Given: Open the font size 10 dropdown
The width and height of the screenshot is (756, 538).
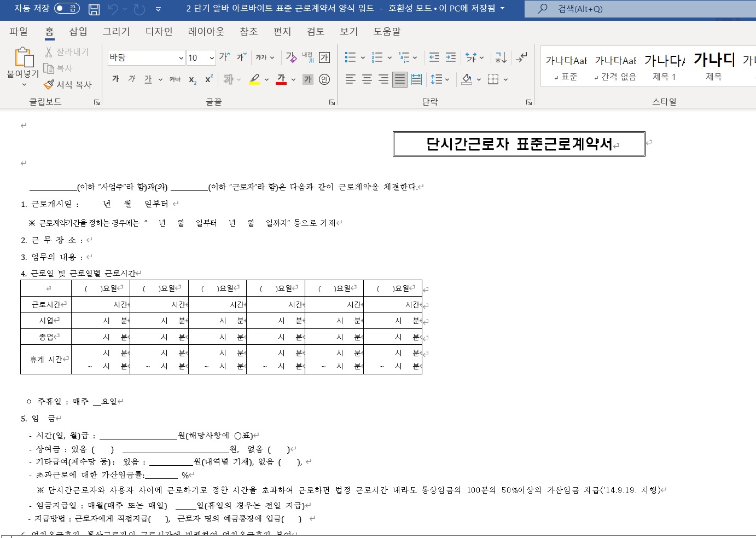Looking at the screenshot, I should (212, 57).
